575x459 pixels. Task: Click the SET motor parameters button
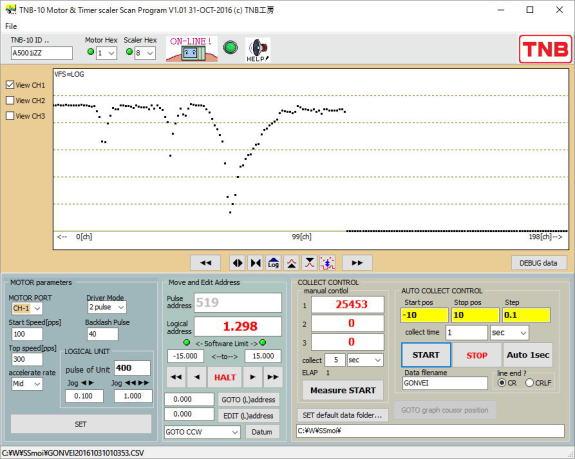tap(81, 424)
